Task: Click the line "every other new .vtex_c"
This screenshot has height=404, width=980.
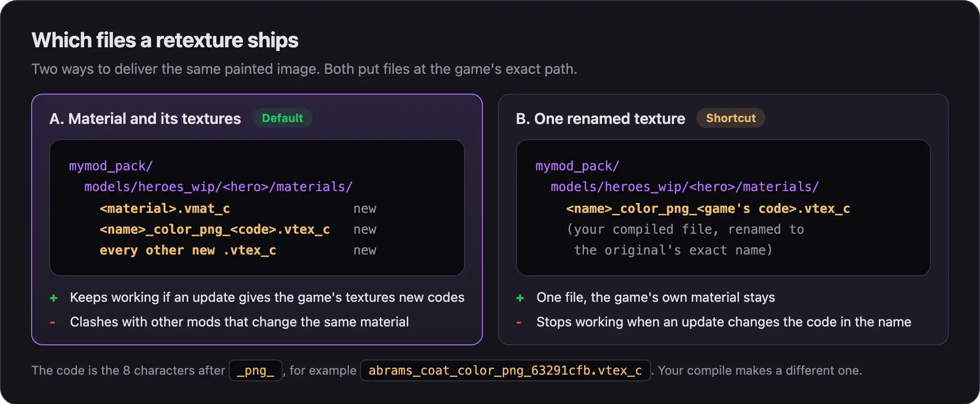Action: [x=188, y=250]
